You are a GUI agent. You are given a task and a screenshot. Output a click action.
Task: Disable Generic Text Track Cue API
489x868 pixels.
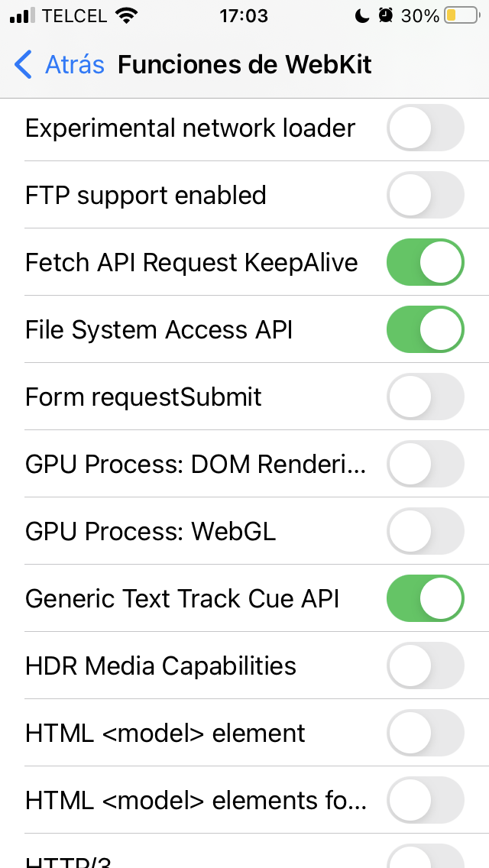coord(426,598)
